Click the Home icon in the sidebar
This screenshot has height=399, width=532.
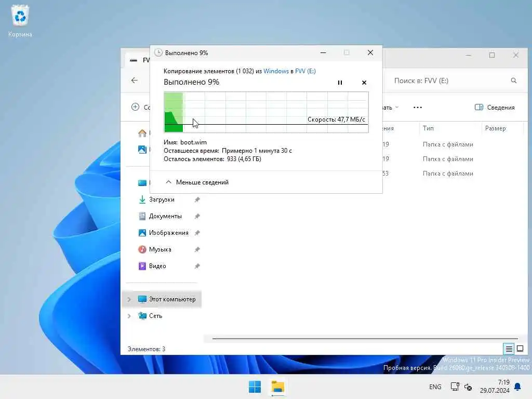(142, 133)
